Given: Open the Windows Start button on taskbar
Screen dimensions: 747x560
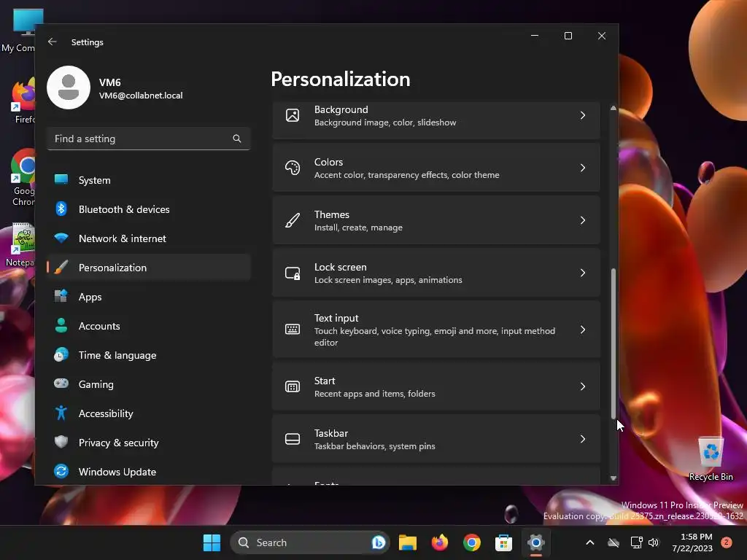Looking at the screenshot, I should (x=212, y=542).
